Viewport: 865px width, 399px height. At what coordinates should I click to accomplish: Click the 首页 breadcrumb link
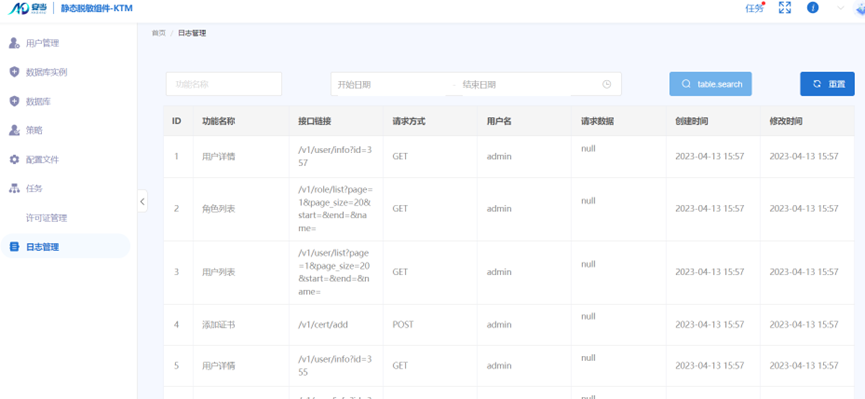(x=158, y=33)
